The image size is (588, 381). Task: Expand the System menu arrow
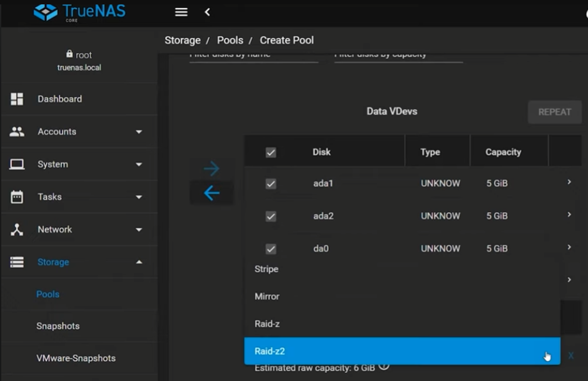tap(139, 165)
